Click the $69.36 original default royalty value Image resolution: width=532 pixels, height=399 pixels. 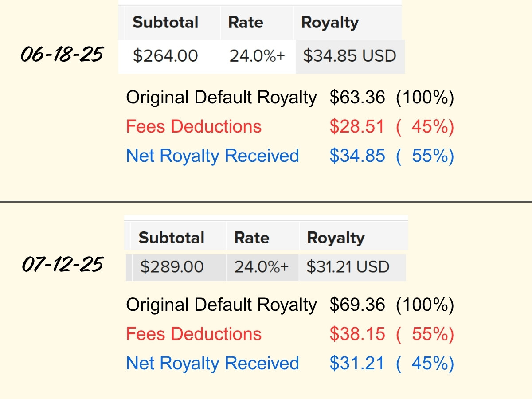click(x=357, y=305)
